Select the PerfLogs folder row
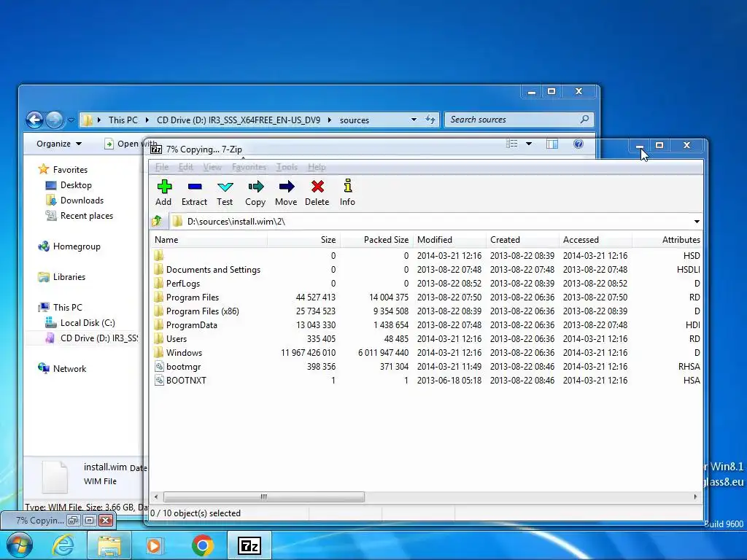This screenshot has height=560, width=747. (x=426, y=284)
